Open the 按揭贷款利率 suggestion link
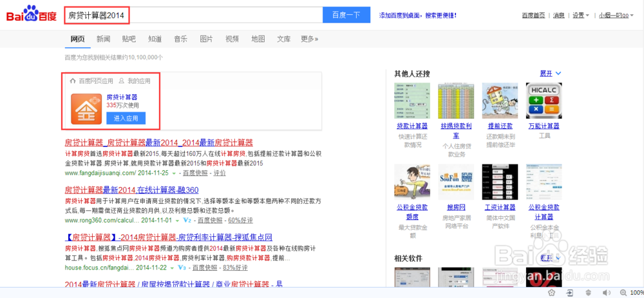Viewport: 644px width, 298px height. click(456, 130)
